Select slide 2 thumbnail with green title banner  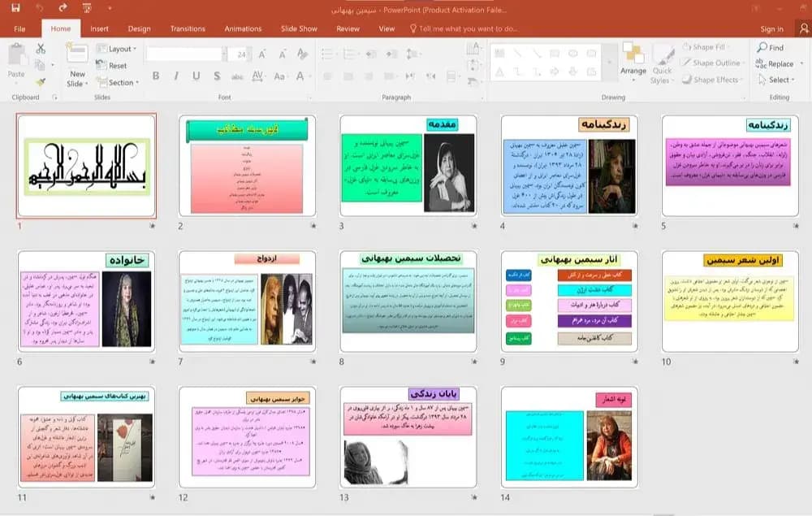[247, 165]
